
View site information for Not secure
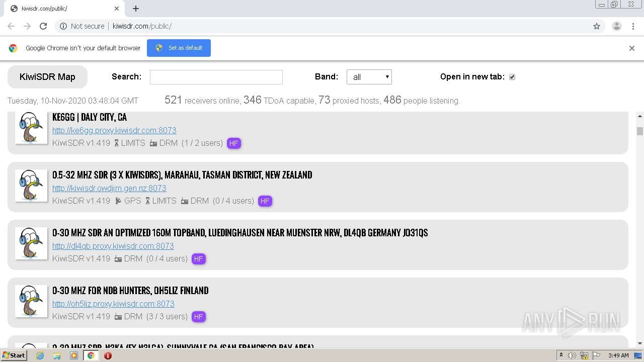coord(82,26)
